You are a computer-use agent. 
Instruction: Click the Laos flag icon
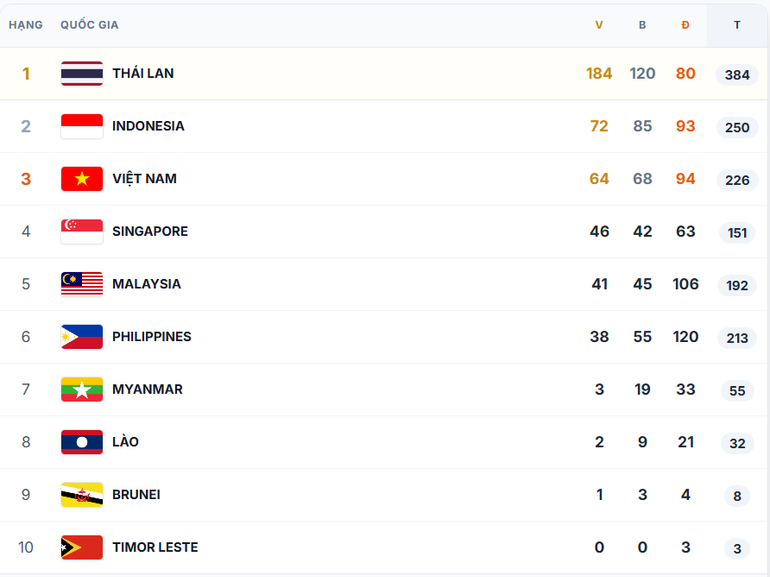coord(81,442)
